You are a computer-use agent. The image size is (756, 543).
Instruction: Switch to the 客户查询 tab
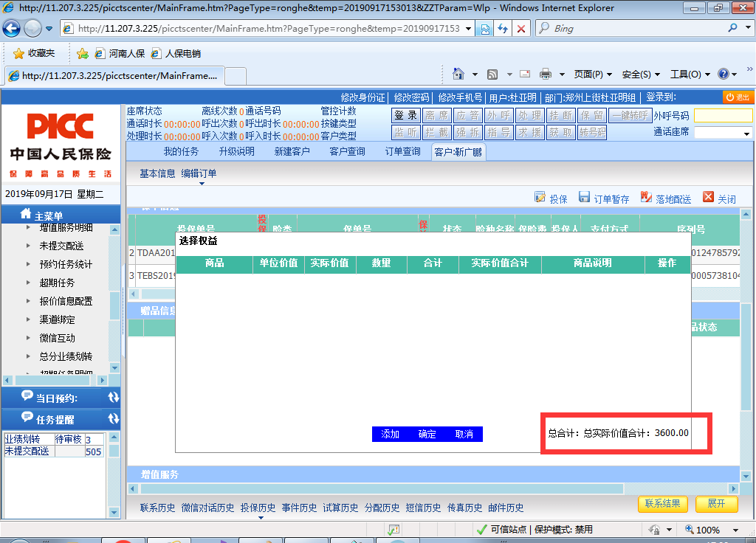click(x=347, y=151)
